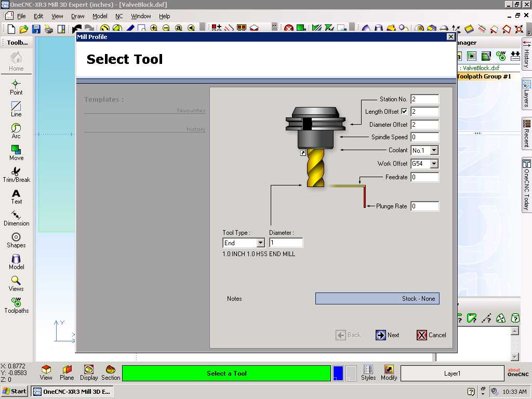The height and width of the screenshot is (399, 532).
Task: Open the Coolant dropdown
Action: pos(434,150)
